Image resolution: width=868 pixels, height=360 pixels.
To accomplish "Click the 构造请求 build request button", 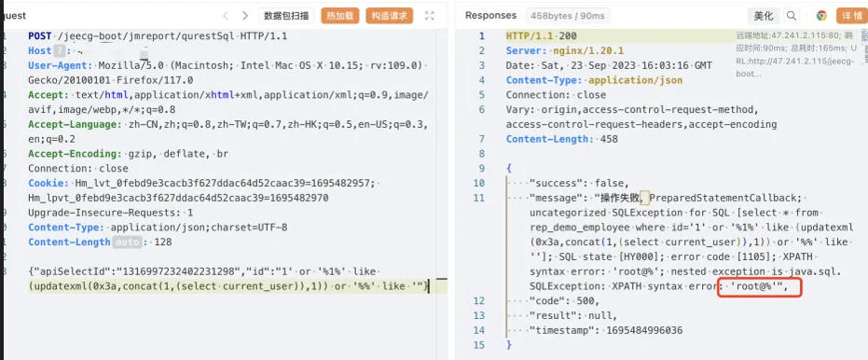I will point(389,16).
